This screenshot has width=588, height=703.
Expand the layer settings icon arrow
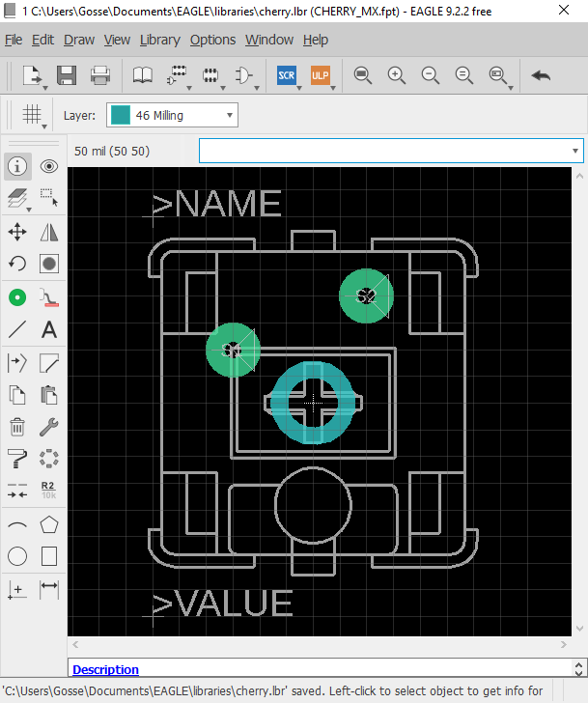coord(29,210)
